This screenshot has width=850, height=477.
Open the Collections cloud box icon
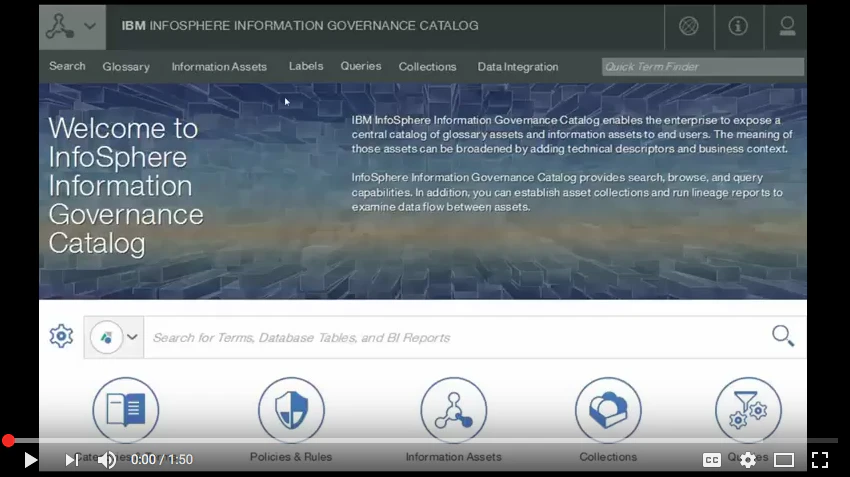(608, 410)
